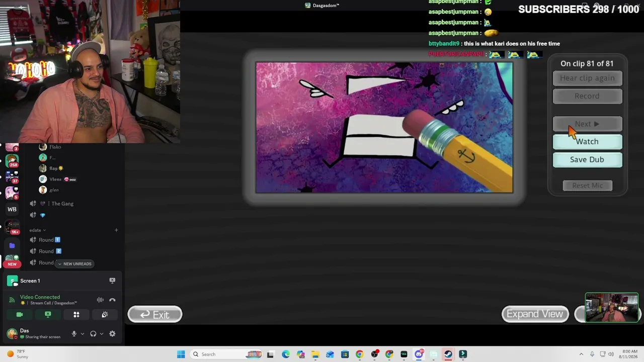Click the dub clip video preview
This screenshot has height=362, width=644.
(x=384, y=127)
